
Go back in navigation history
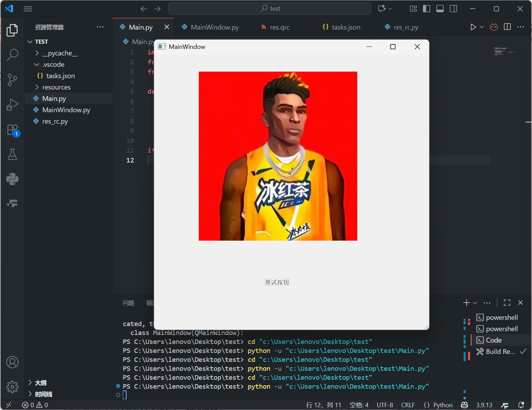pyautogui.click(x=144, y=9)
